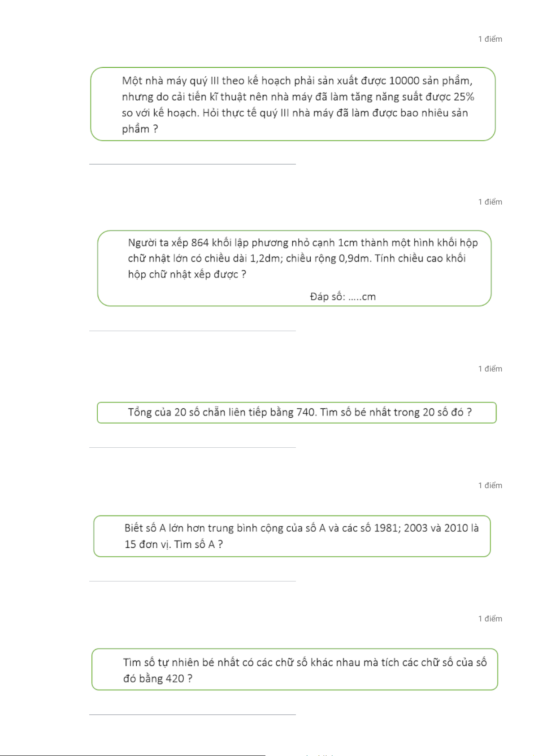Select the 'Tổng của 20 số chẵn' question box

click(297, 412)
